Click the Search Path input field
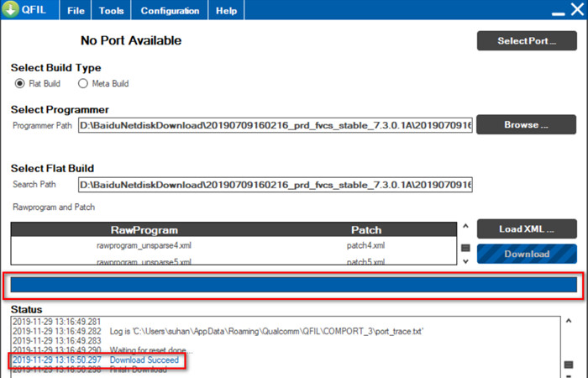The height and width of the screenshot is (378, 588). click(276, 185)
